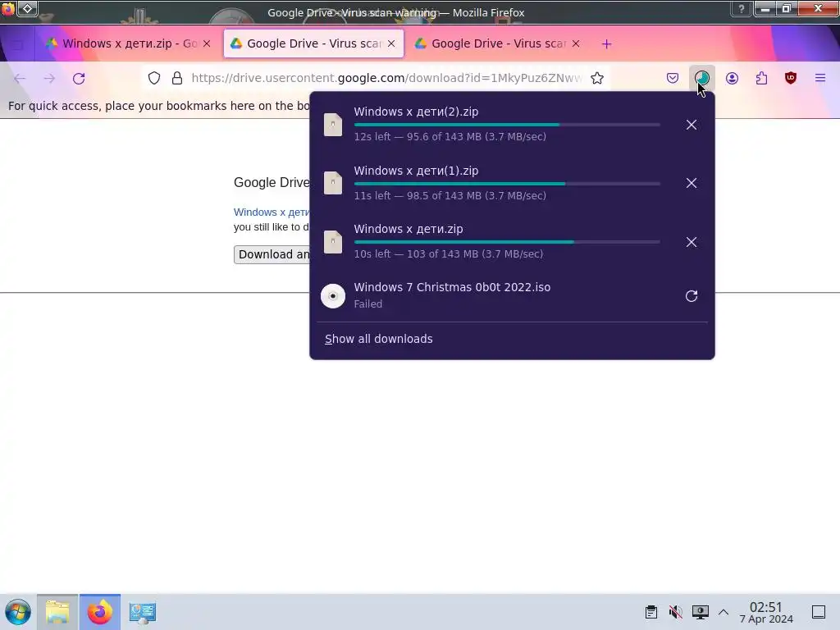Click disc icon for Christmas iso
Image resolution: width=840 pixels, height=630 pixels.
(333, 296)
